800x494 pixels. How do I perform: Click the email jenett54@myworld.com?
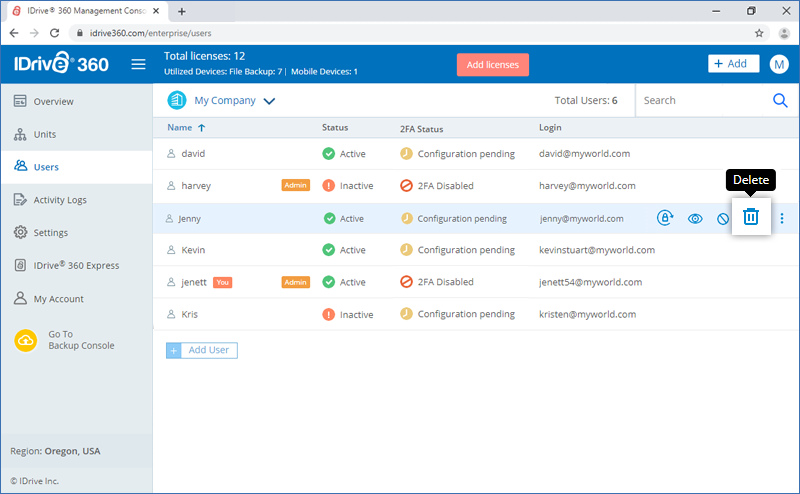(590, 282)
